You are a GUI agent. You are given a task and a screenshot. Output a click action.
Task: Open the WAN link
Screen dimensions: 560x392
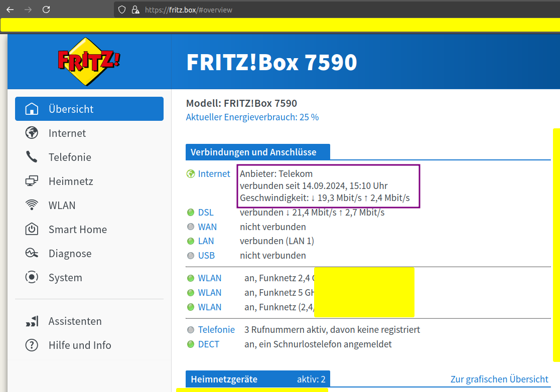[207, 227]
